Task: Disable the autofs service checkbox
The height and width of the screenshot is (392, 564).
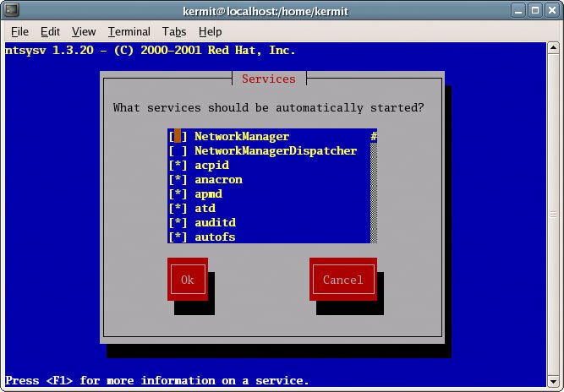Action: click(178, 237)
